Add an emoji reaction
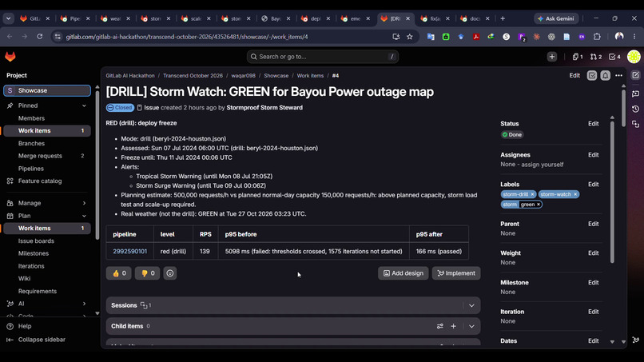 point(170,273)
